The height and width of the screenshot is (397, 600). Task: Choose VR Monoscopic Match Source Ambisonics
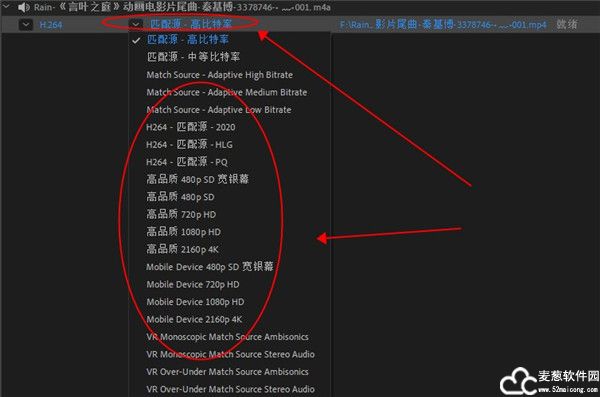point(227,337)
